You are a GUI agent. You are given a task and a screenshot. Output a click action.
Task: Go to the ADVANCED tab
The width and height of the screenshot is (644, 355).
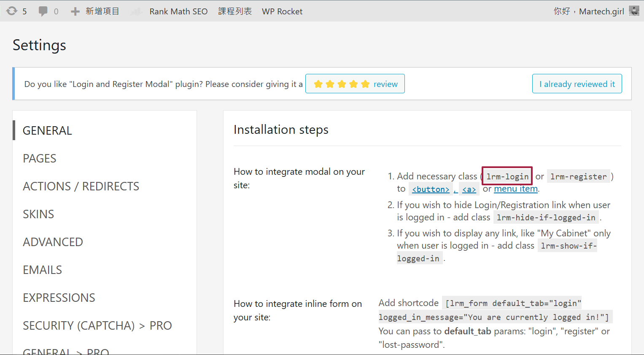pyautogui.click(x=53, y=242)
